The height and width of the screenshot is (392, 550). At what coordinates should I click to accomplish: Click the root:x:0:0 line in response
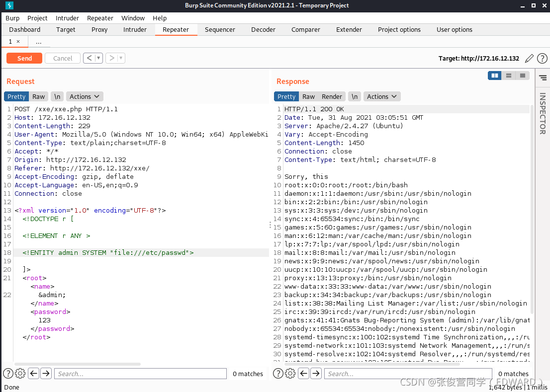(x=346, y=185)
